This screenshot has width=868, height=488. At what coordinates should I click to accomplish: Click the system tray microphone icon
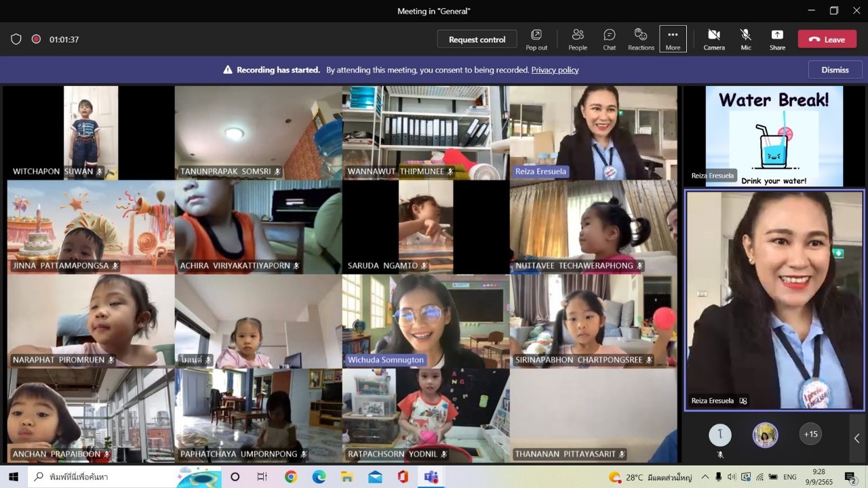(719, 477)
